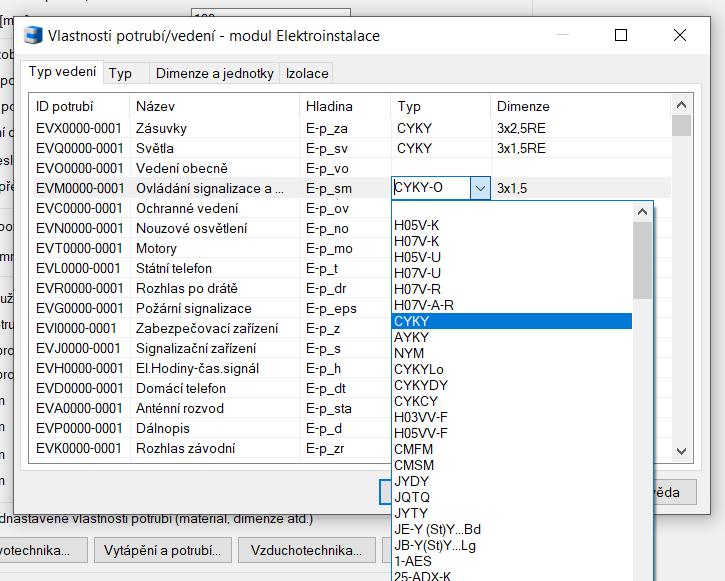Click the E-p_zr layer cell

coord(346,448)
